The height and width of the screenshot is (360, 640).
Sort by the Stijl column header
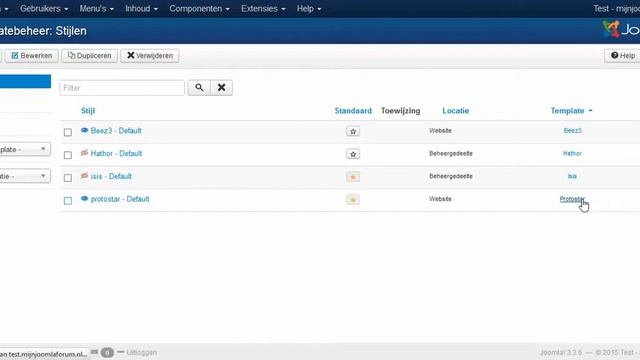click(x=88, y=111)
